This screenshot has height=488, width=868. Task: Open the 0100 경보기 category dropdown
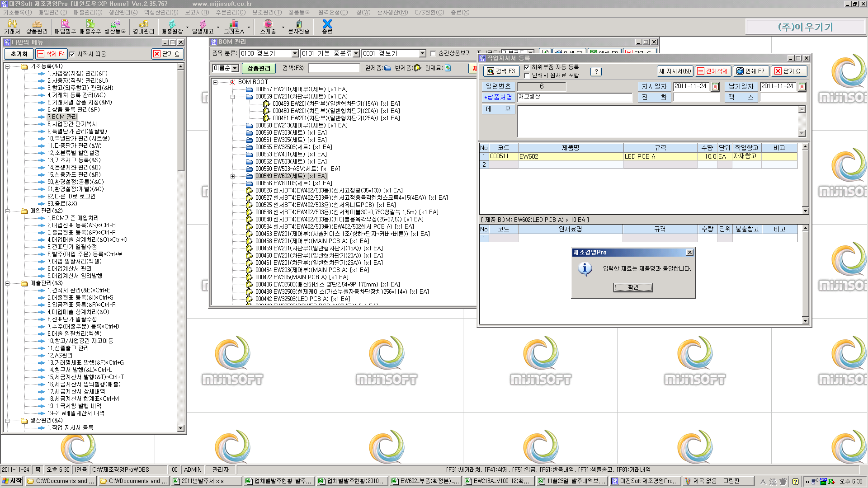(x=295, y=53)
